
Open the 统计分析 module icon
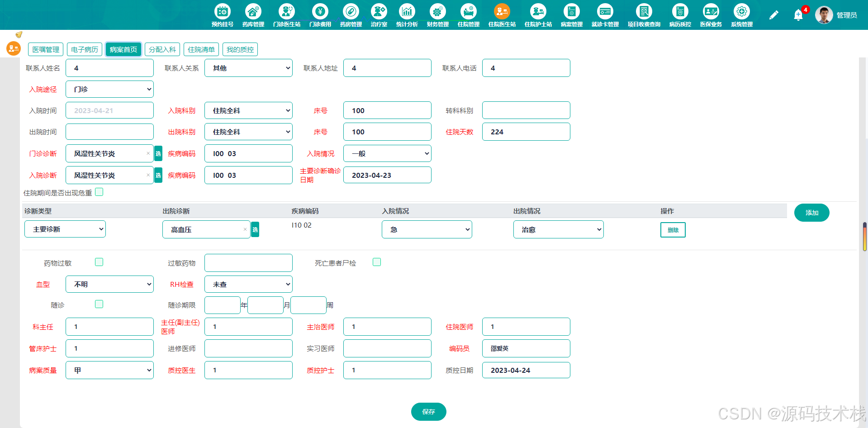click(407, 11)
